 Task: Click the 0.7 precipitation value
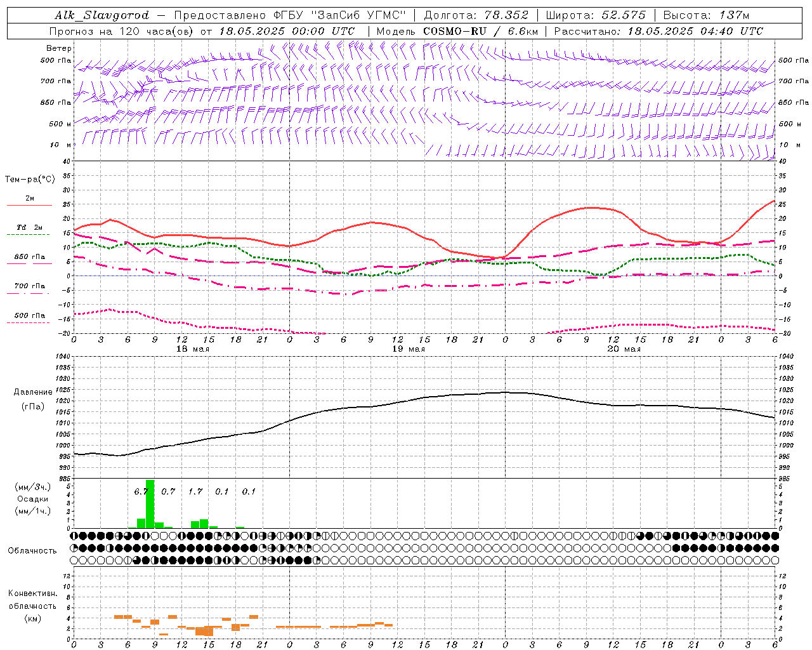click(168, 491)
